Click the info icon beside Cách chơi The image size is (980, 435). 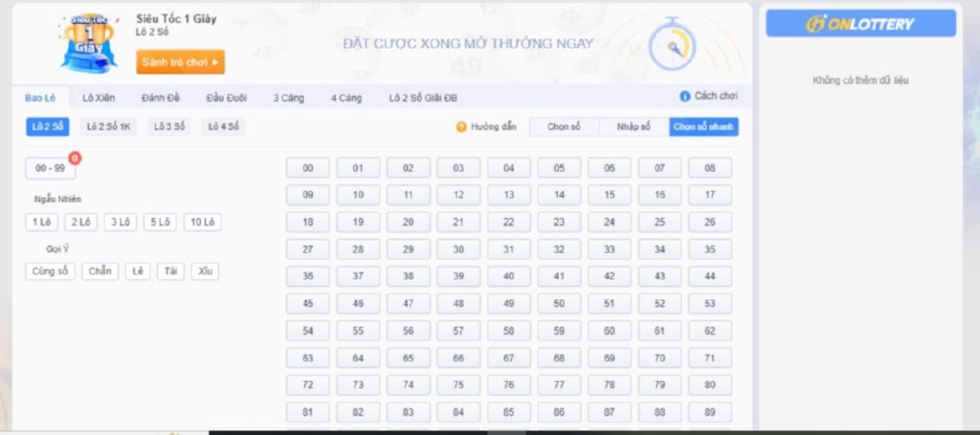(x=685, y=97)
